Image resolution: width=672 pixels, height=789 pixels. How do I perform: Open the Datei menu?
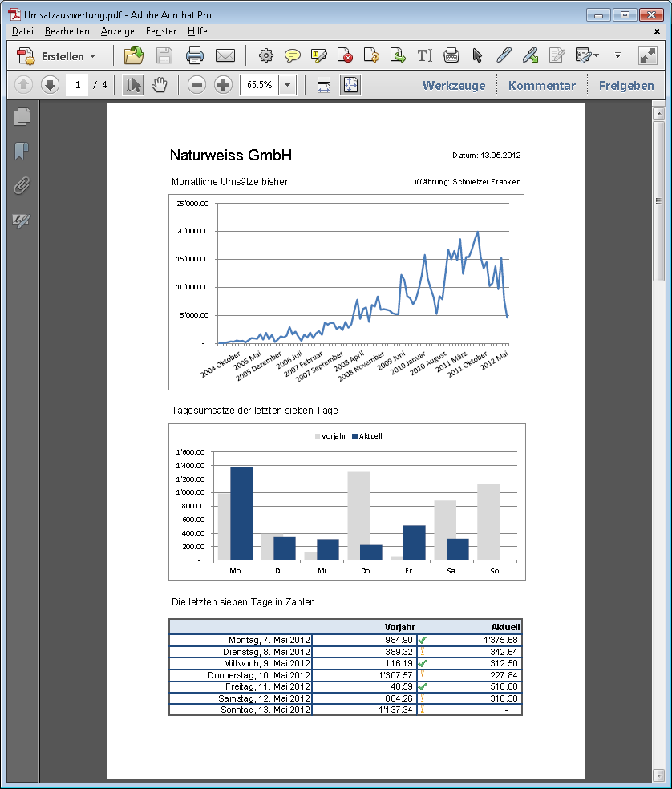[x=22, y=31]
